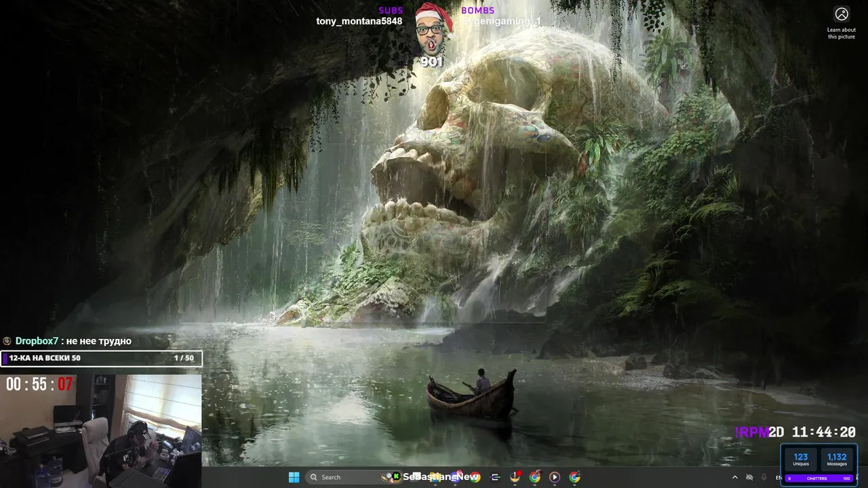Image resolution: width=868 pixels, height=488 pixels.
Task: Click the Santa hat streamer avatar
Action: tap(433, 28)
